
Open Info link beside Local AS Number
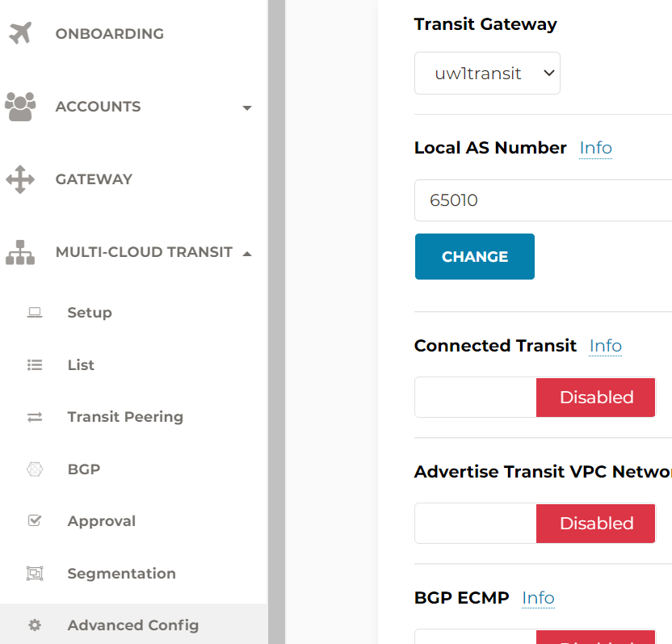pos(596,148)
